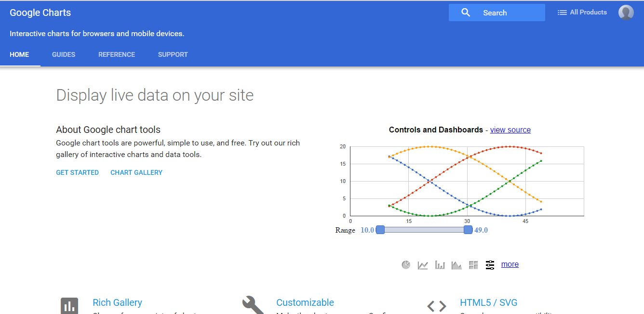Open the user account avatar
Screen dimensions: 644x314
(x=626, y=13)
